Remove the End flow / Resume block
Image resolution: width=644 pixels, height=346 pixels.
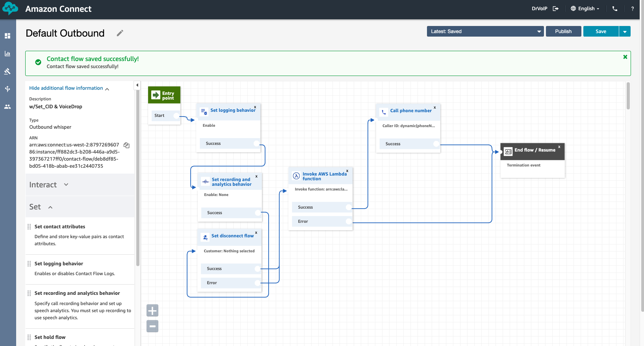tap(559, 147)
